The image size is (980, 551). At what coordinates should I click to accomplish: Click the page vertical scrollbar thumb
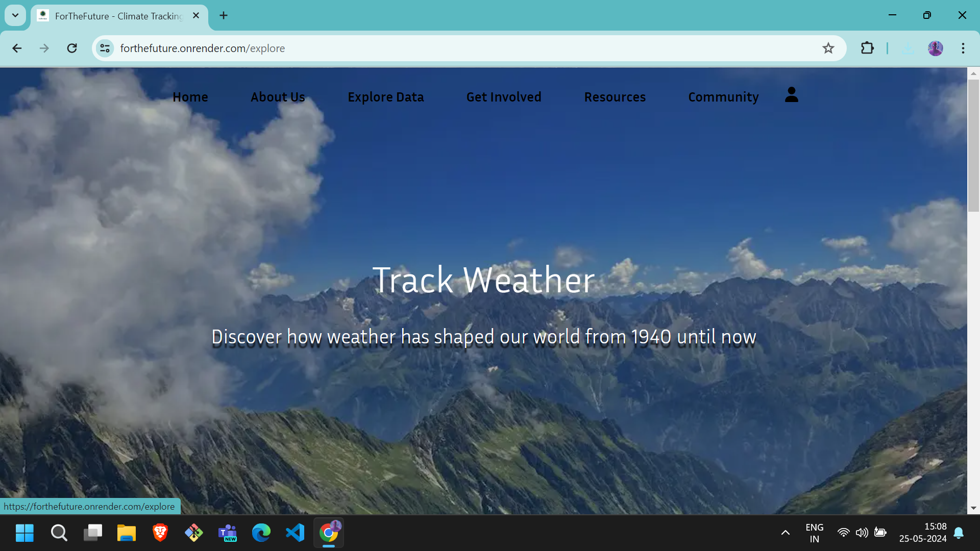click(973, 145)
